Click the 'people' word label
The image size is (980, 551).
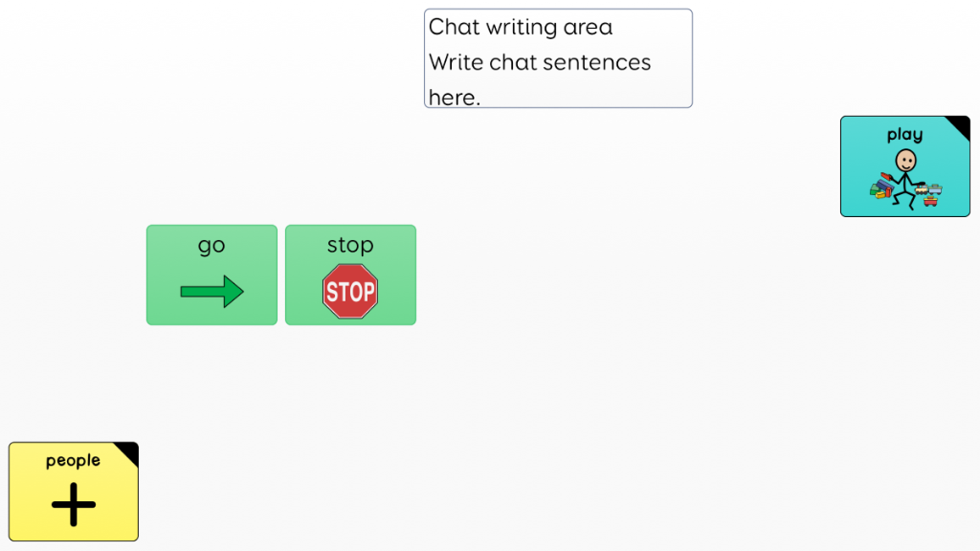73,461
